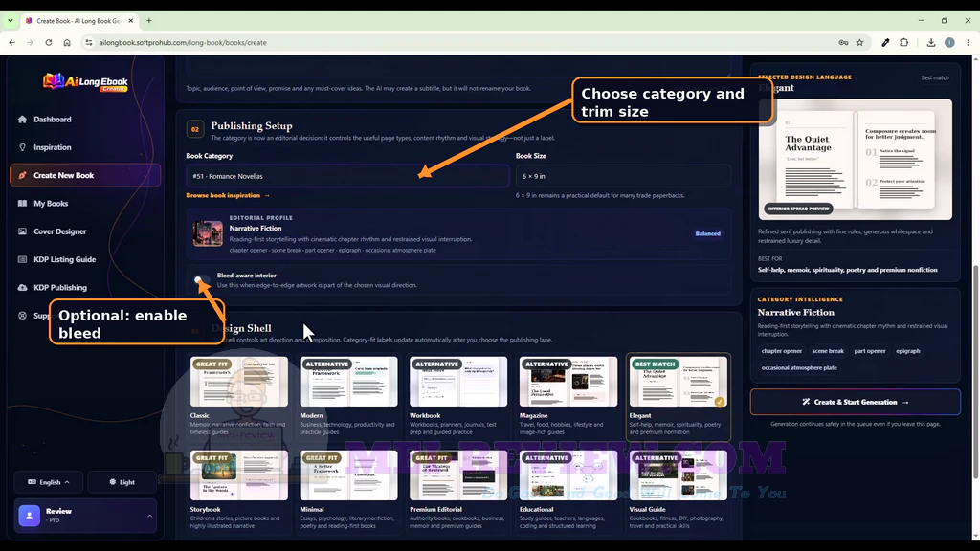Switch to Light theme
Screen dimensions: 980x551
pos(122,482)
